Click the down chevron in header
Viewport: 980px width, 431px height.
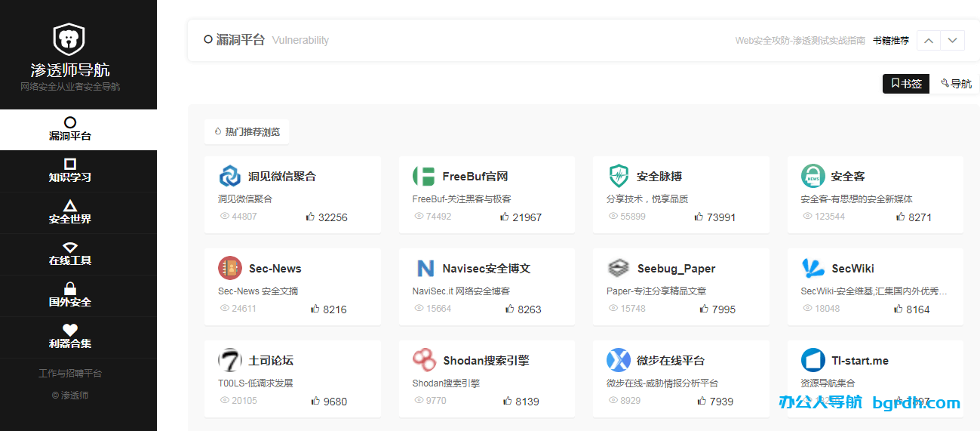[952, 40]
